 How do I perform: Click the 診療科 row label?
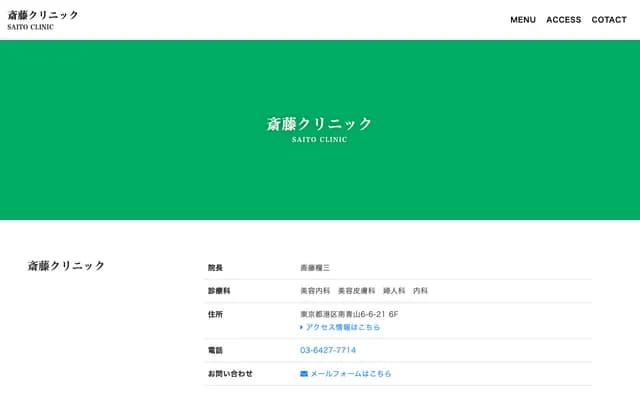(x=219, y=291)
